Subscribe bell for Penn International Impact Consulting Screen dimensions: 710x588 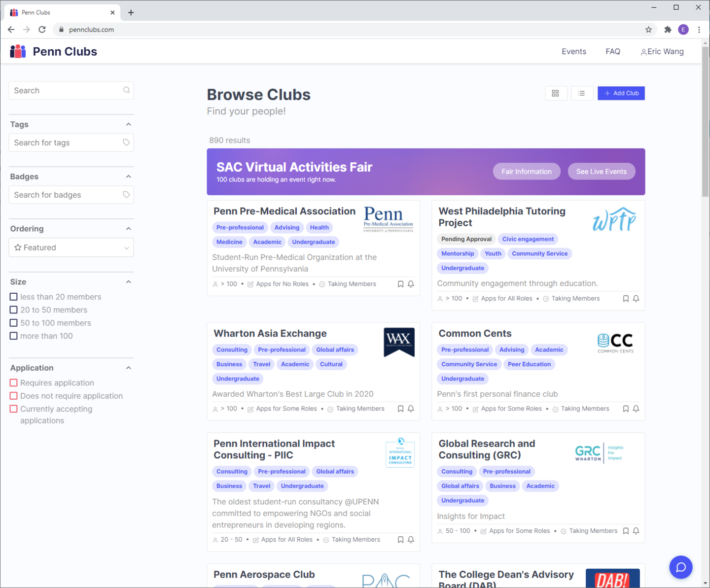click(411, 540)
